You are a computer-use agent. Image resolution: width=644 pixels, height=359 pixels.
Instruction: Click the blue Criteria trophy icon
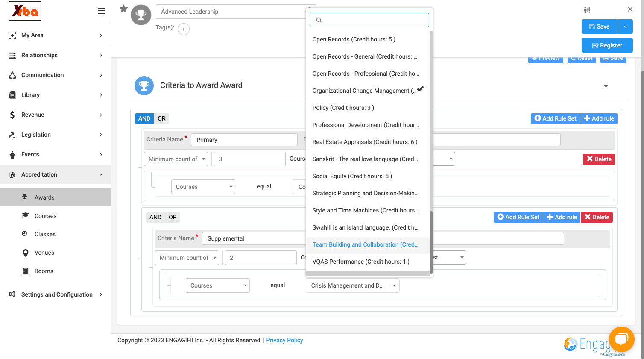[144, 85]
